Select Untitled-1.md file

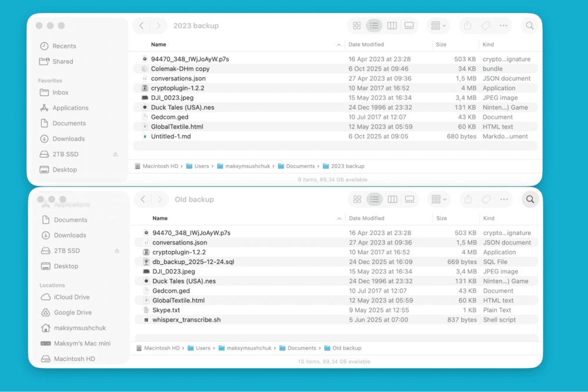[x=335, y=136]
